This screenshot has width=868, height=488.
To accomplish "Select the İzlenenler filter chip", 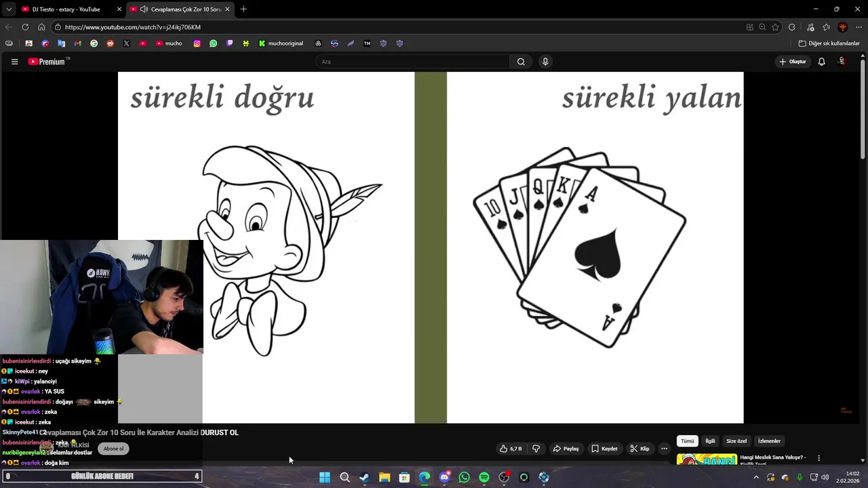I will 769,441.
